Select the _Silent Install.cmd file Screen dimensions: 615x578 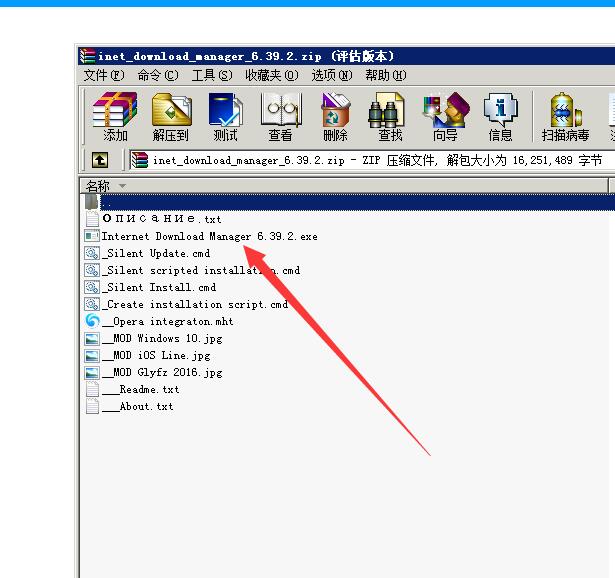click(x=159, y=288)
